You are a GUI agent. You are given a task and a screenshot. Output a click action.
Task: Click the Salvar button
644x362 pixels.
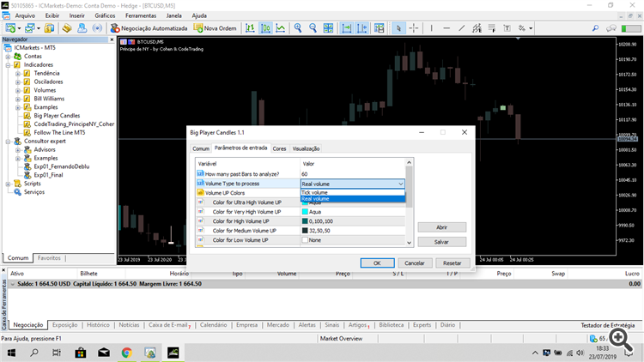pyautogui.click(x=441, y=242)
